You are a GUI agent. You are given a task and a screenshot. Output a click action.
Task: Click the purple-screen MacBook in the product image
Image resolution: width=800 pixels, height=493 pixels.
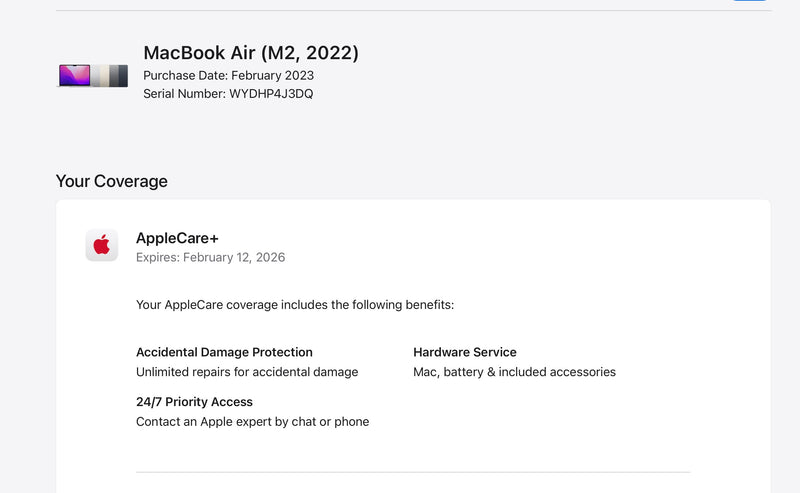pyautogui.click(x=74, y=75)
